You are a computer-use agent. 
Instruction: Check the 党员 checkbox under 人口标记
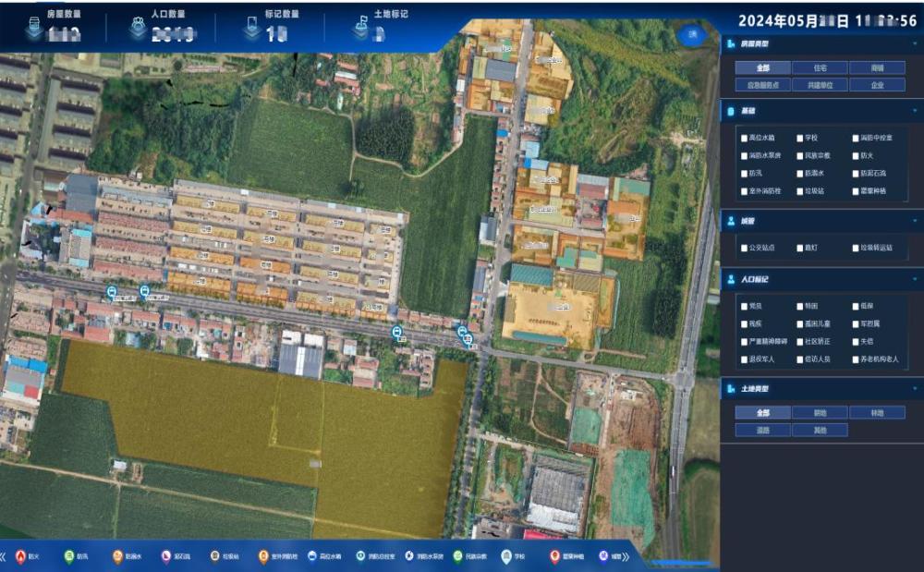point(745,306)
